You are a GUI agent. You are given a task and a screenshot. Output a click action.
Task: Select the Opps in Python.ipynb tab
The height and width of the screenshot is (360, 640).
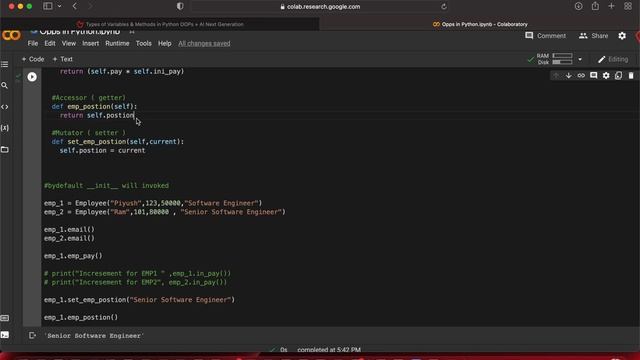click(480, 24)
